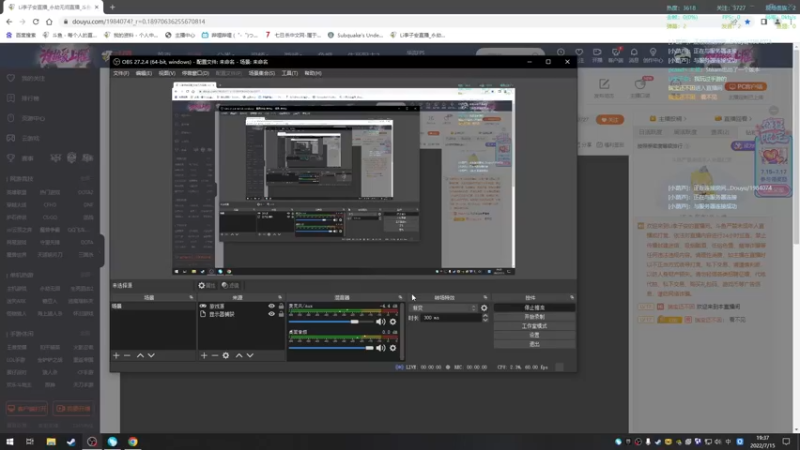The height and width of the screenshot is (450, 800).
Task: Open the new tab button in Chrome
Action: [112, 7]
